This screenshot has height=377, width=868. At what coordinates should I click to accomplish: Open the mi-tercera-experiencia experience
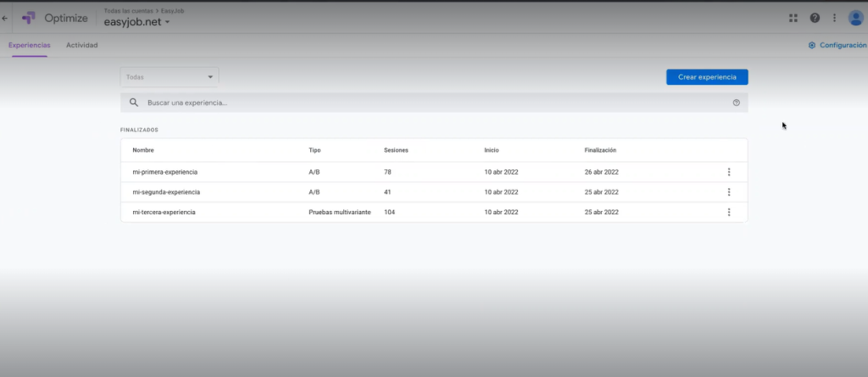click(164, 212)
